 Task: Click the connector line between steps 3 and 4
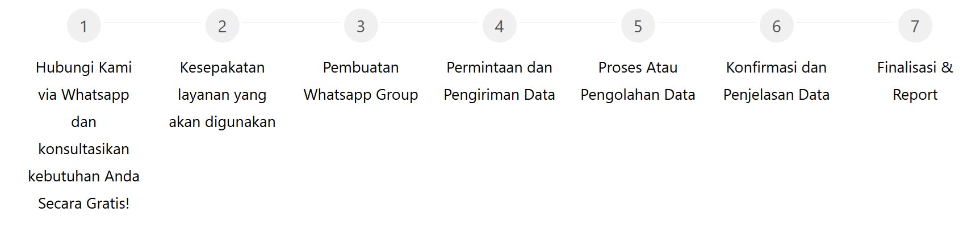pyautogui.click(x=430, y=23)
